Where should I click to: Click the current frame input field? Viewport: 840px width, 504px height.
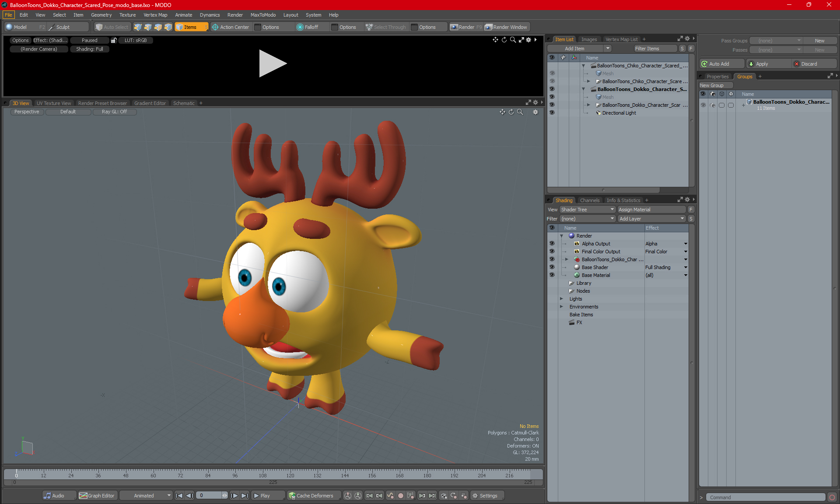click(x=210, y=496)
